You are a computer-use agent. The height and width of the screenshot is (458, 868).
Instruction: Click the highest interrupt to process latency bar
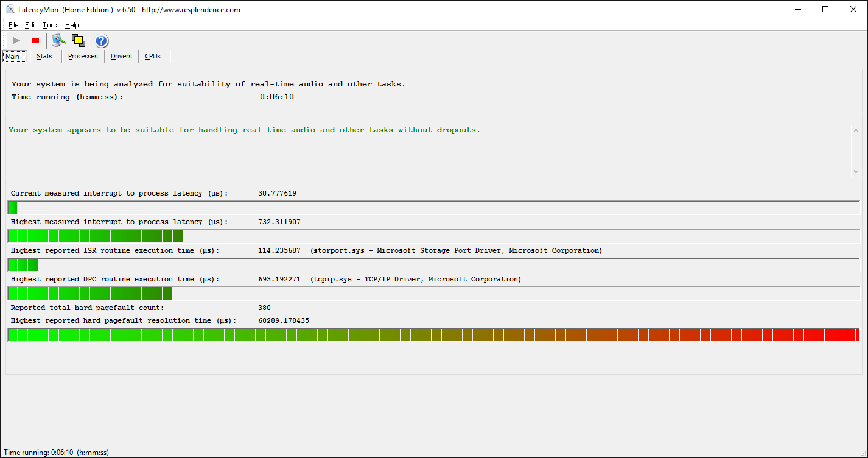click(433, 236)
